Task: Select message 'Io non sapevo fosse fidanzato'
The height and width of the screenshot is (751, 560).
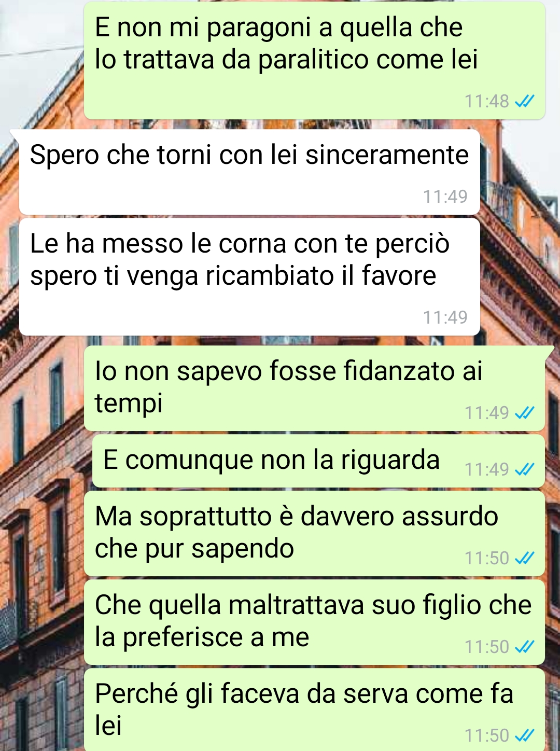Action: click(314, 388)
